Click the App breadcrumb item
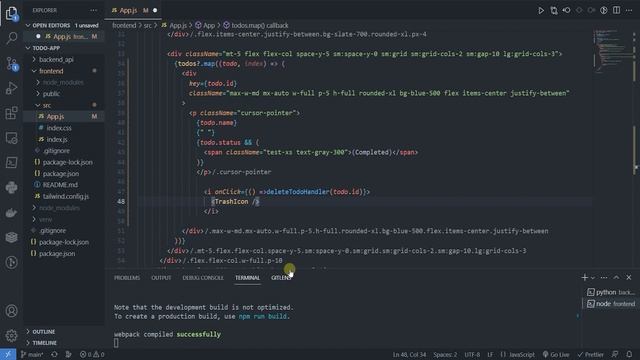 205,25
